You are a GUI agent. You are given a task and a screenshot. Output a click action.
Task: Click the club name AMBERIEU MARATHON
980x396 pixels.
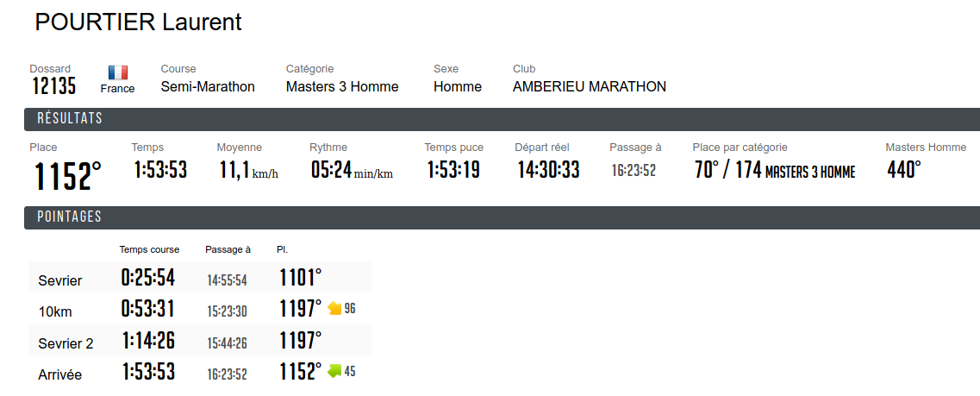pyautogui.click(x=590, y=87)
